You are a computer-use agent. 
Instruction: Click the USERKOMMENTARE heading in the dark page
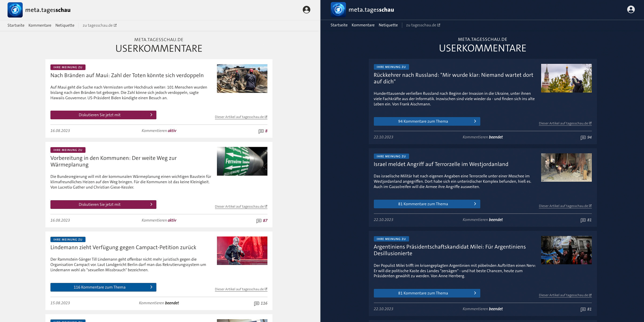pyautogui.click(x=482, y=48)
